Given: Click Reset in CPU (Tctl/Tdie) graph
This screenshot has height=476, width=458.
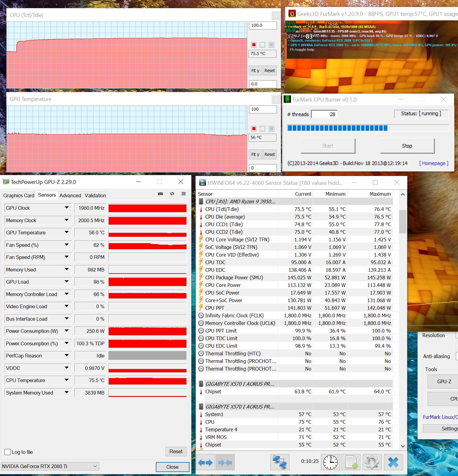Looking at the screenshot, I should 270,71.
